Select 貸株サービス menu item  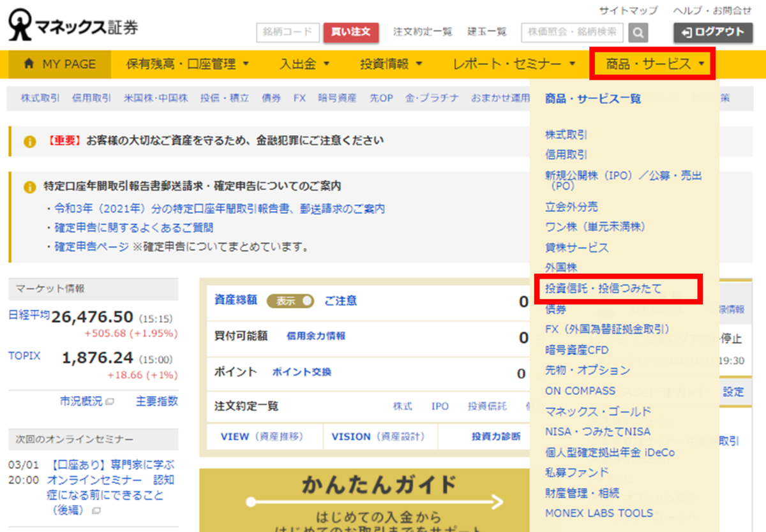tap(577, 248)
